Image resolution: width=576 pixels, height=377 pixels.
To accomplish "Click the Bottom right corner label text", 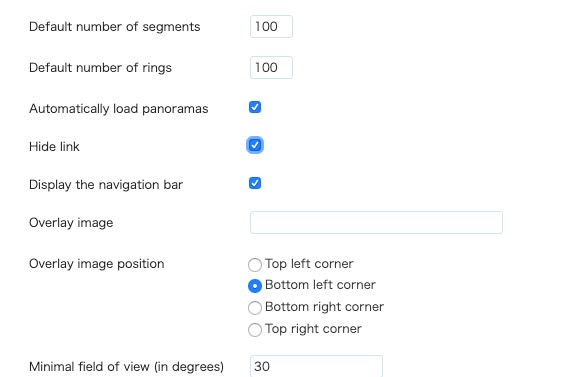I will [x=324, y=307].
